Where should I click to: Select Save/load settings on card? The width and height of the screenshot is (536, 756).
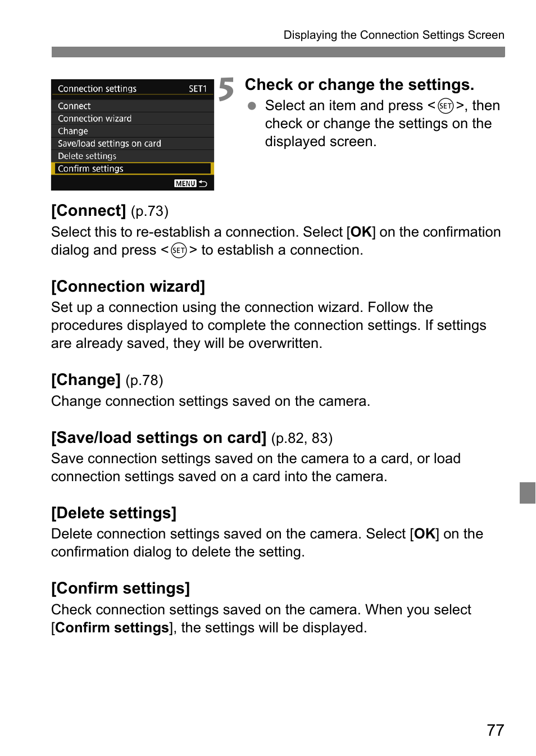click(133, 143)
